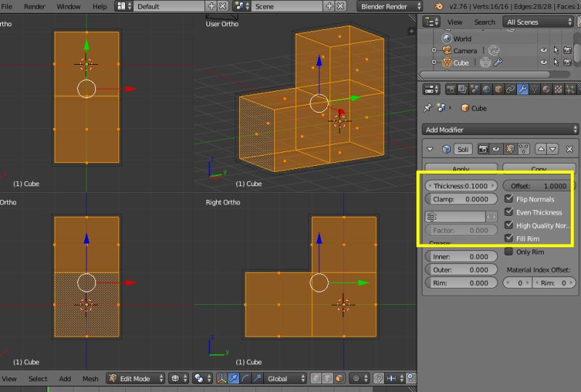Open the Modifiers wrench tab
The image size is (581, 392).
pyautogui.click(x=522, y=89)
